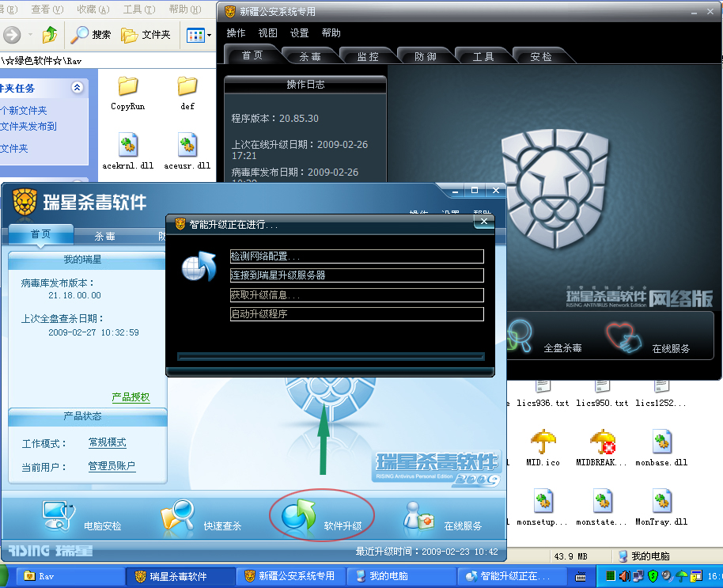Screen dimensions: 723x588
Task: Click the network computers tray icon
Action: [638, 575]
